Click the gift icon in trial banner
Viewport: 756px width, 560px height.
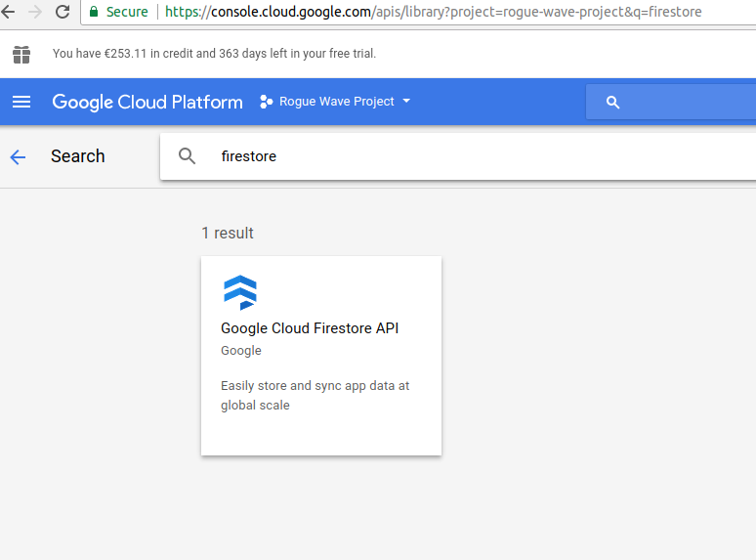click(x=21, y=54)
